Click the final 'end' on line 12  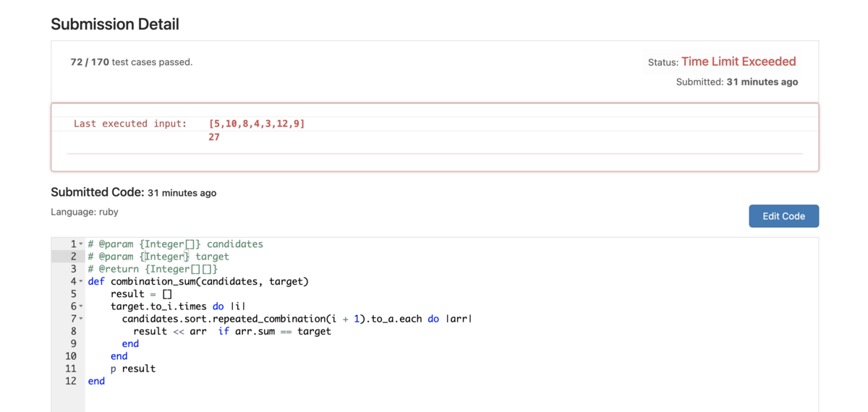click(96, 381)
